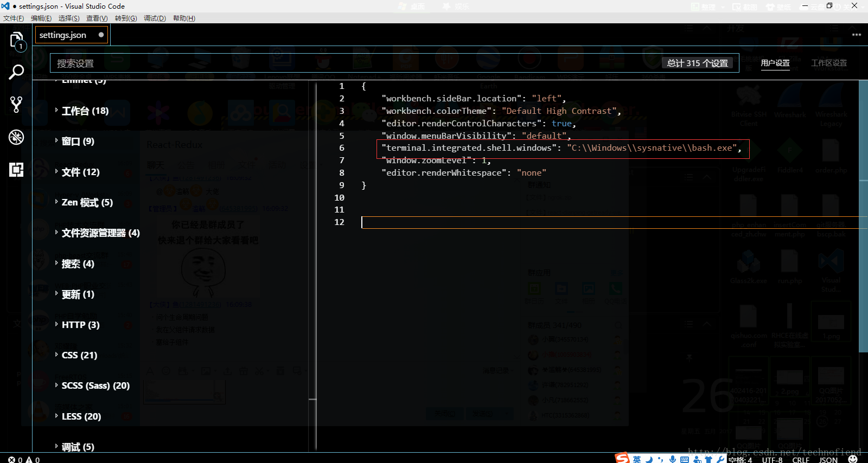The height and width of the screenshot is (463, 868).
Task: Open the Sogou skin shirt icon
Action: (709, 459)
